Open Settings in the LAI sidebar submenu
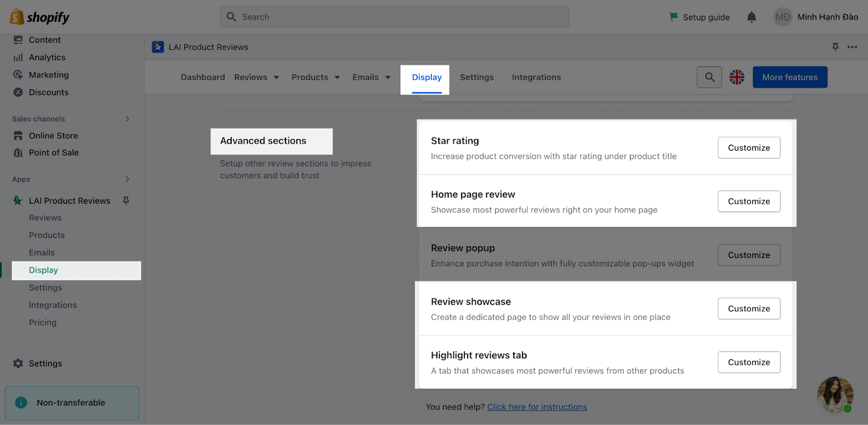The width and height of the screenshot is (868, 425). pos(46,287)
